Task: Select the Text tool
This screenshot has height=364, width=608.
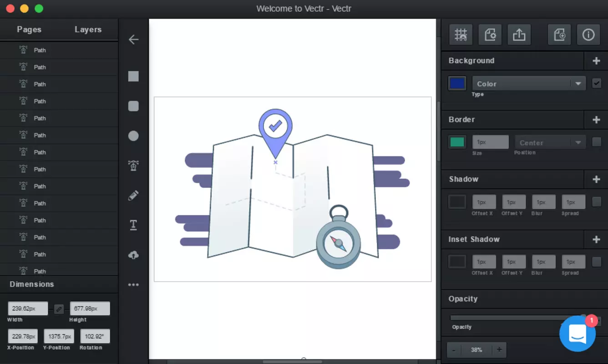Action: point(133,225)
